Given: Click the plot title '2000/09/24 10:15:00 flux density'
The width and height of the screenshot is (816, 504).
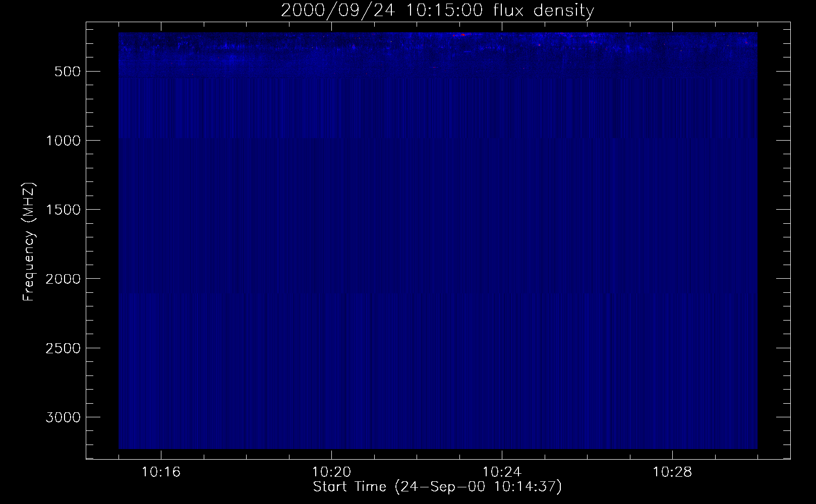Looking at the screenshot, I should coord(437,10).
